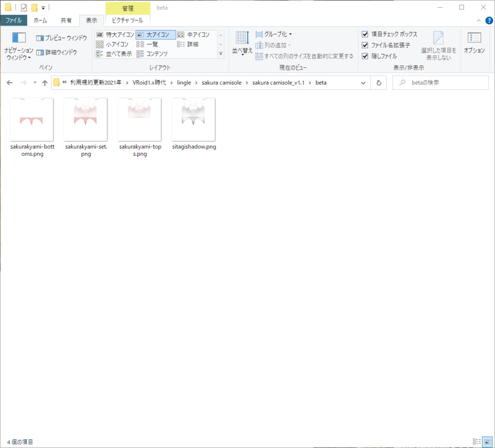
Task: Open recent locations dropdown
Action: click(x=35, y=83)
